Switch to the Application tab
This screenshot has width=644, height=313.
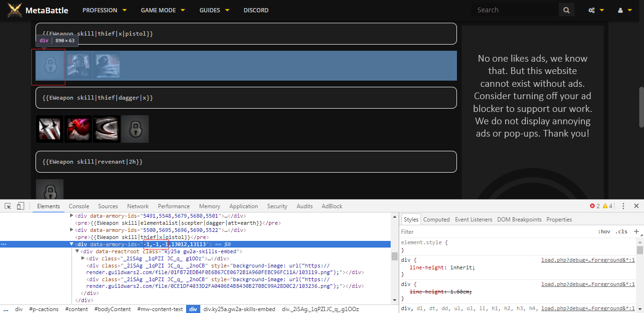coord(243,206)
